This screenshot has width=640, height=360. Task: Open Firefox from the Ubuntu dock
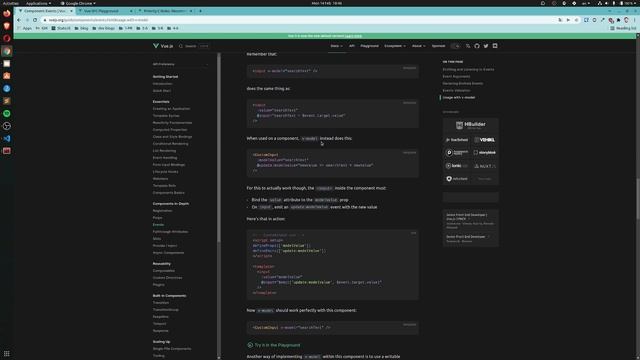point(7,13)
